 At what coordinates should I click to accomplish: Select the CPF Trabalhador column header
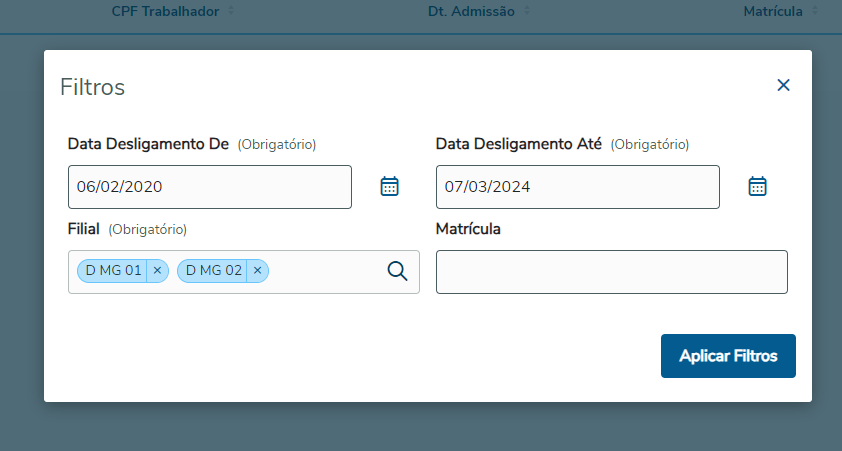[x=167, y=11]
